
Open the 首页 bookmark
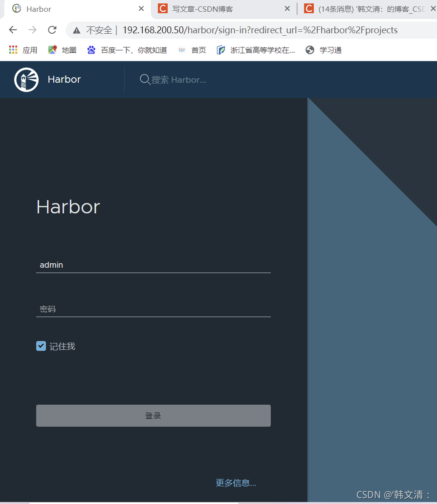[192, 50]
